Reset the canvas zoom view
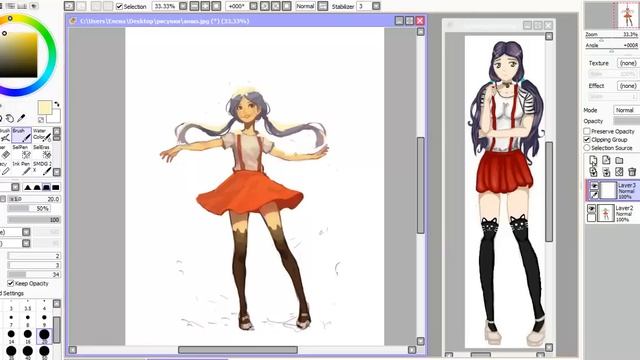 coord(216,6)
